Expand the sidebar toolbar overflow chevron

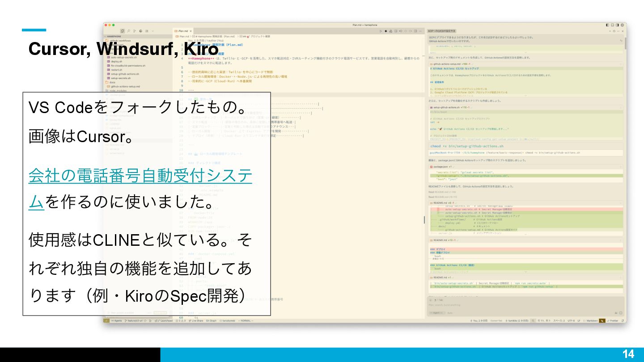[x=153, y=31]
